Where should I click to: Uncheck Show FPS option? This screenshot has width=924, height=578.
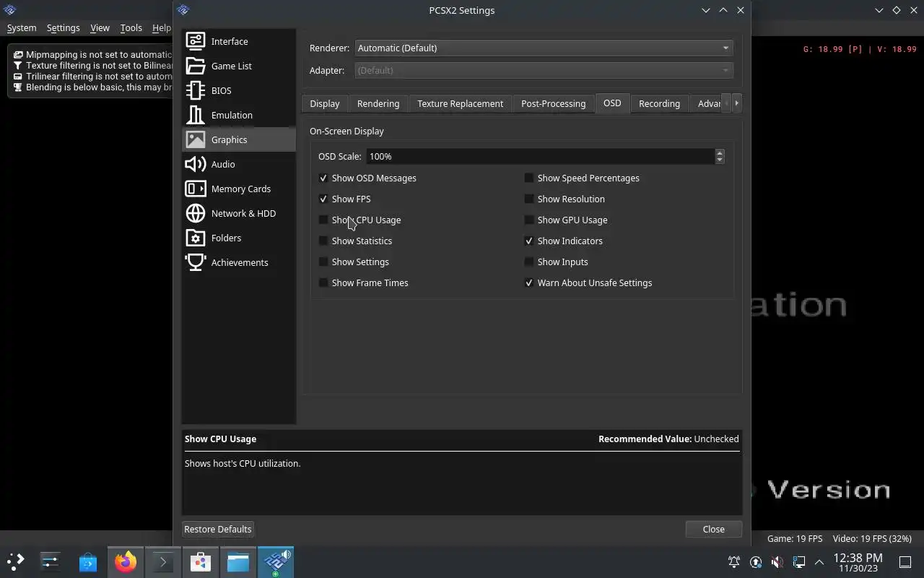[x=323, y=199]
